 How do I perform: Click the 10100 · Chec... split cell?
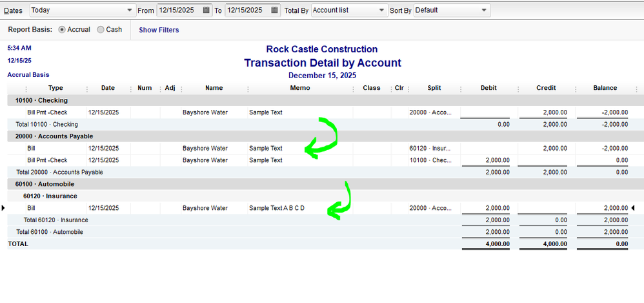pyautogui.click(x=430, y=160)
